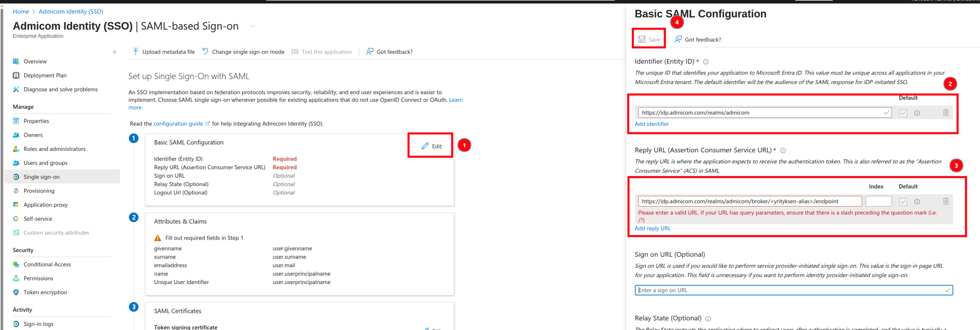Click the Identifier URL input field
The height and width of the screenshot is (330, 980).
765,113
